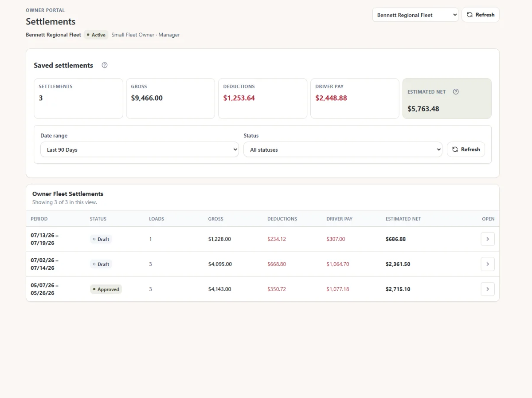Click the Small Fleet Owner · Manager text
Viewport: 532px width, 398px height.
pyautogui.click(x=145, y=35)
